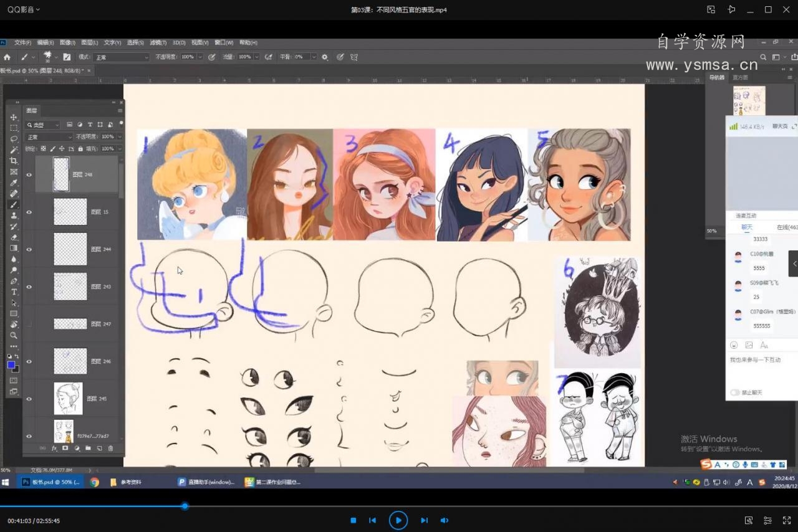798x532 pixels.
Task: Select the Clone Stamp tool
Action: [14, 216]
